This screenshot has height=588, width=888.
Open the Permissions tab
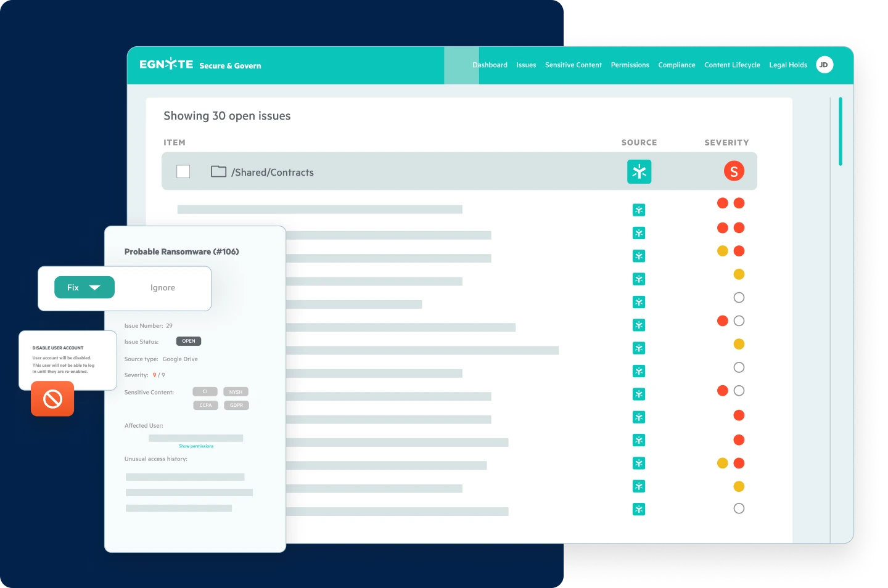point(630,65)
